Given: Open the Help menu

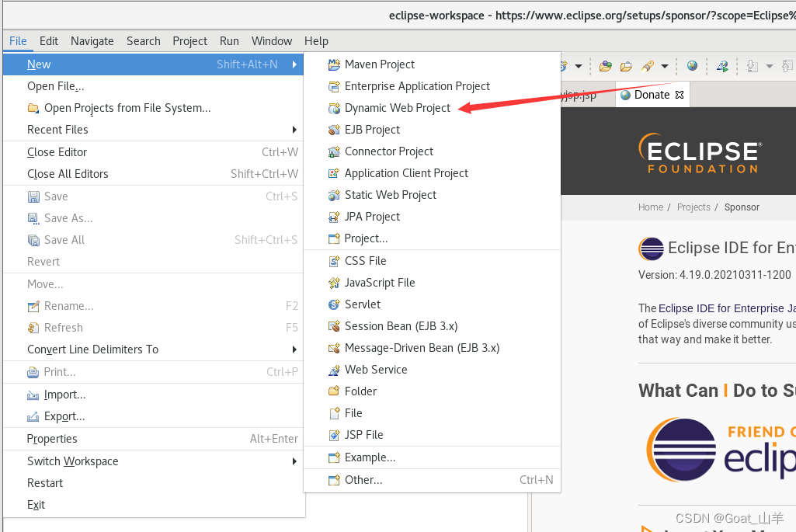Looking at the screenshot, I should [316, 41].
